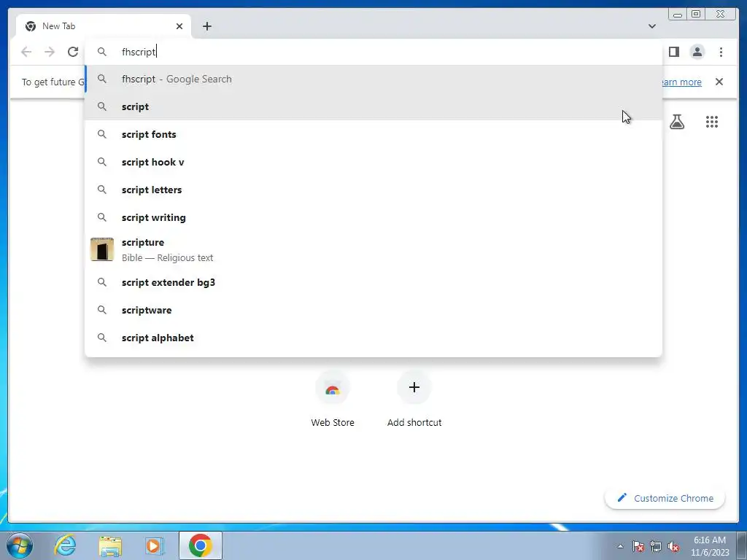
Task: Choose the 'scriptware' suggestion
Action: pos(373,310)
